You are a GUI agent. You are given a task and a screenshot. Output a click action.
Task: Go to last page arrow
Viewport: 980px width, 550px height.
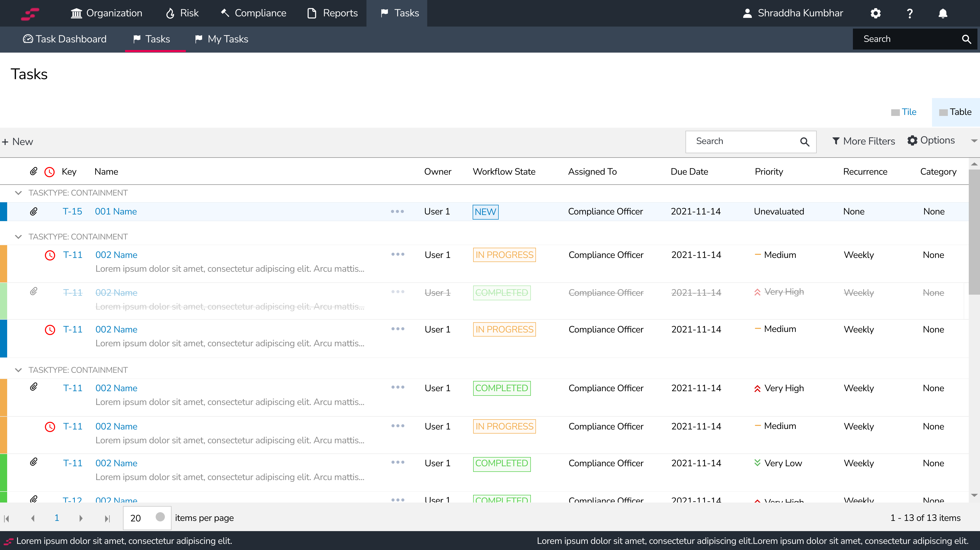(x=107, y=518)
